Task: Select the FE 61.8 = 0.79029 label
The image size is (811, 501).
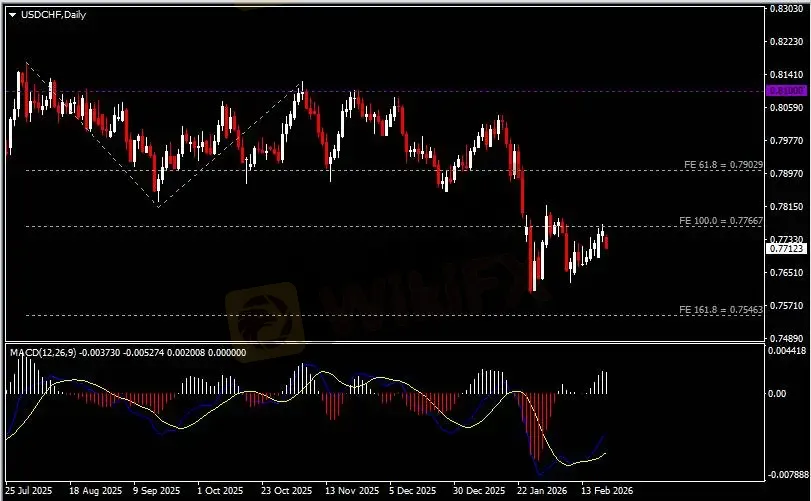Action: click(x=723, y=164)
